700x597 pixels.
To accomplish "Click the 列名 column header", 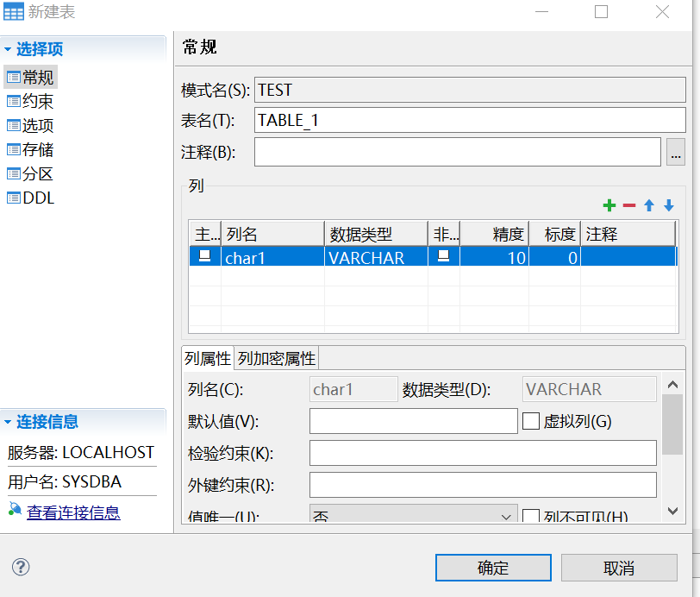I will pyautogui.click(x=272, y=234).
